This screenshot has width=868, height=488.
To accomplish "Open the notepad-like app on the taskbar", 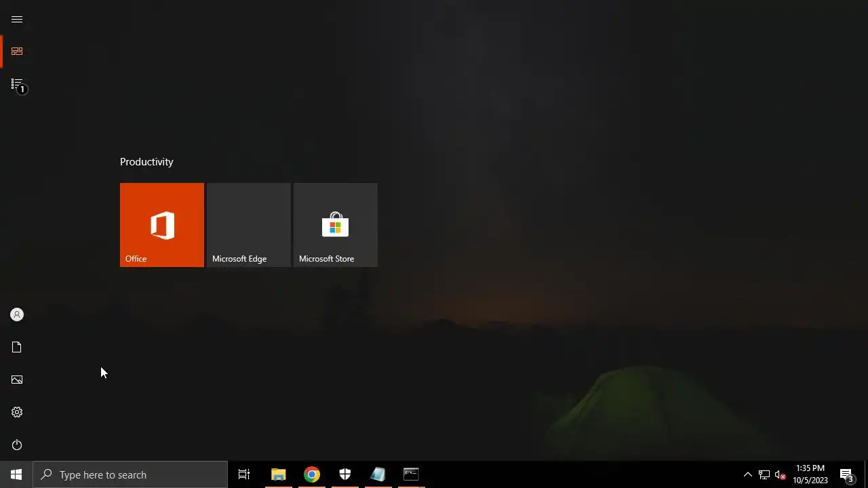I will tap(378, 474).
